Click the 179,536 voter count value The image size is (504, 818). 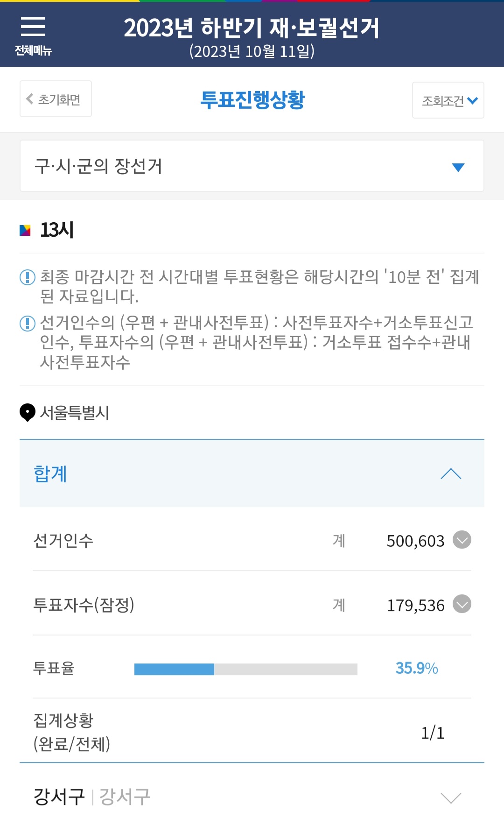pos(415,606)
